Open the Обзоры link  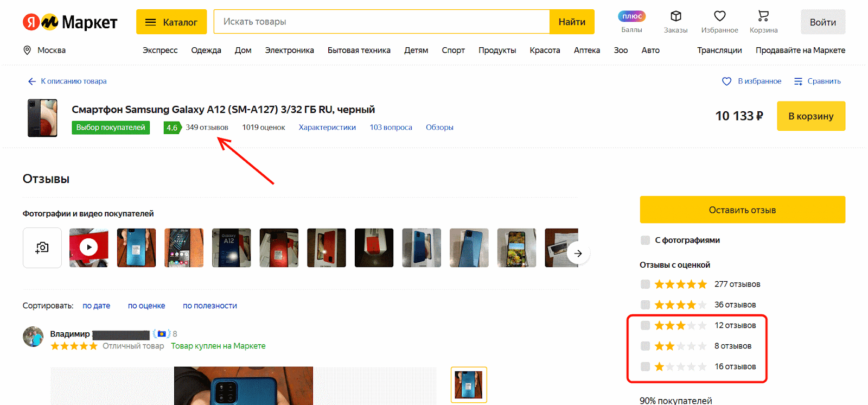[x=439, y=128]
